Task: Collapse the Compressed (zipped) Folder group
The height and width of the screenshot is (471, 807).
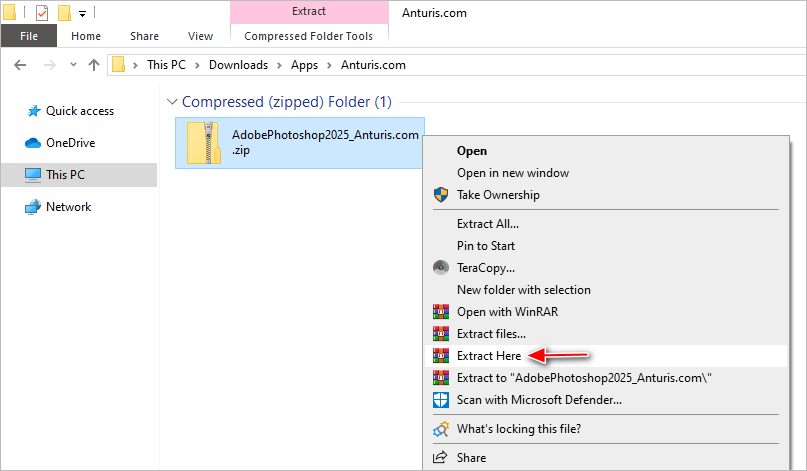Action: coord(173,102)
